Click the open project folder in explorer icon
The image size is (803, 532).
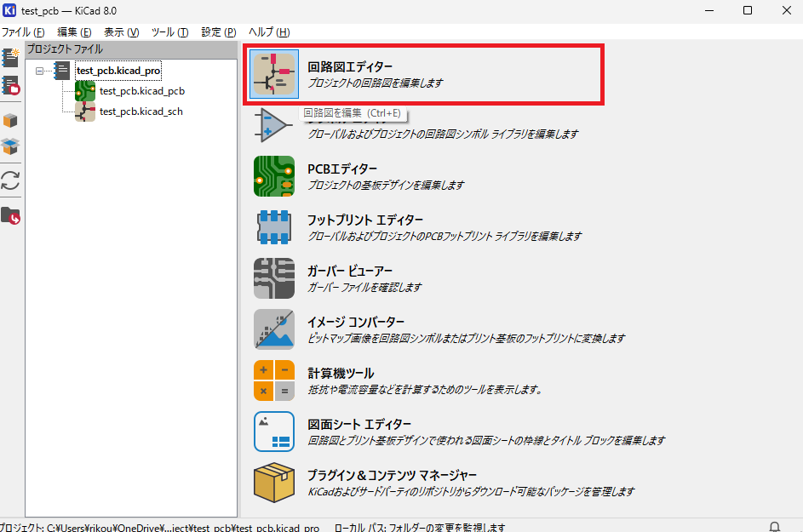tap(10, 216)
